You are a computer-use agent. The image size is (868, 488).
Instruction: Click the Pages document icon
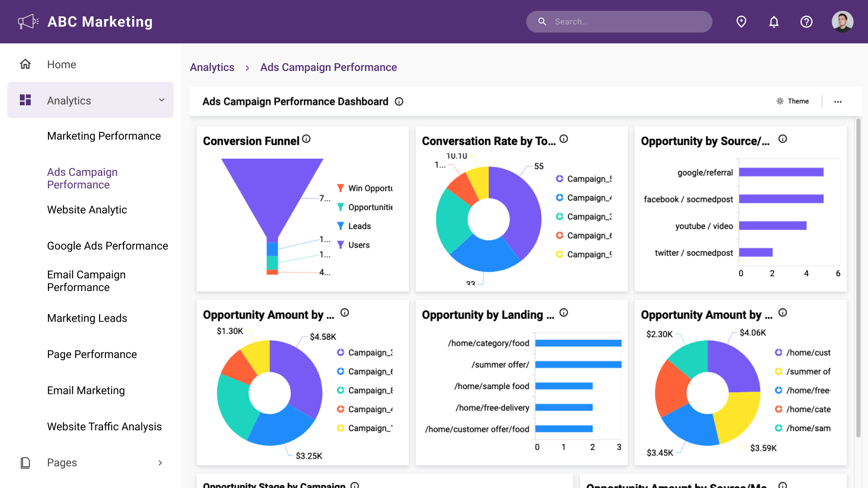click(x=25, y=462)
